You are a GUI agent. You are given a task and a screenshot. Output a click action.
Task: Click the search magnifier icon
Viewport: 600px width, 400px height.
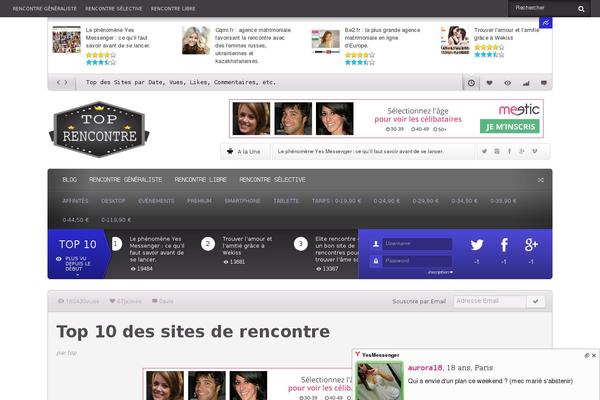point(581,9)
